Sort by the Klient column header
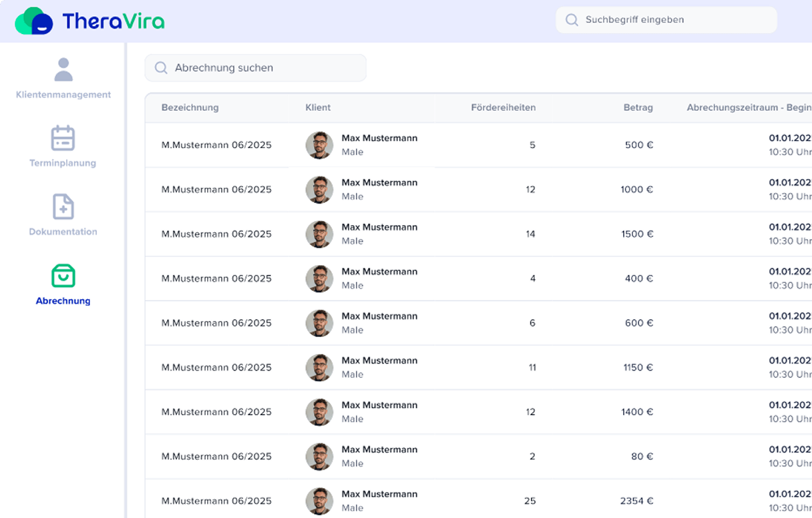The width and height of the screenshot is (812, 518). [318, 107]
